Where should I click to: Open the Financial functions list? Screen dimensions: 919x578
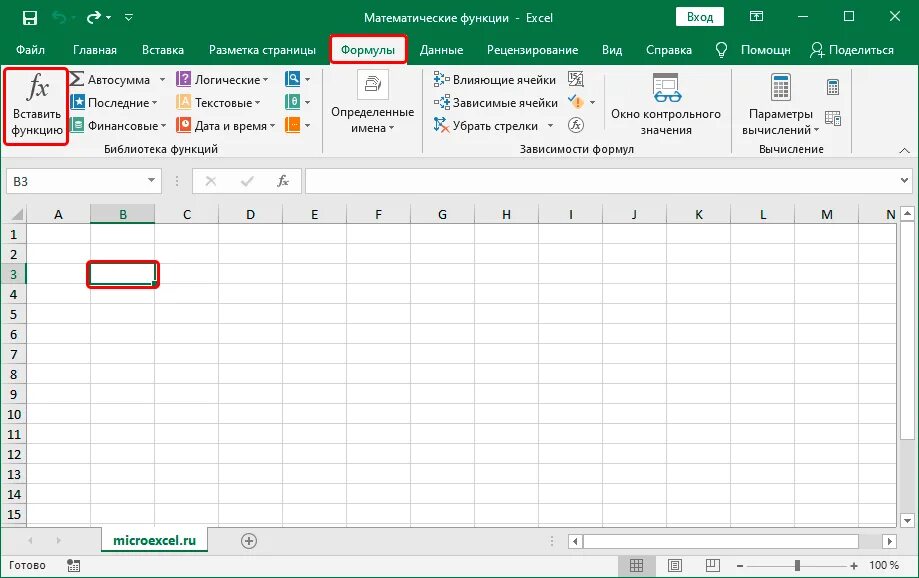118,125
